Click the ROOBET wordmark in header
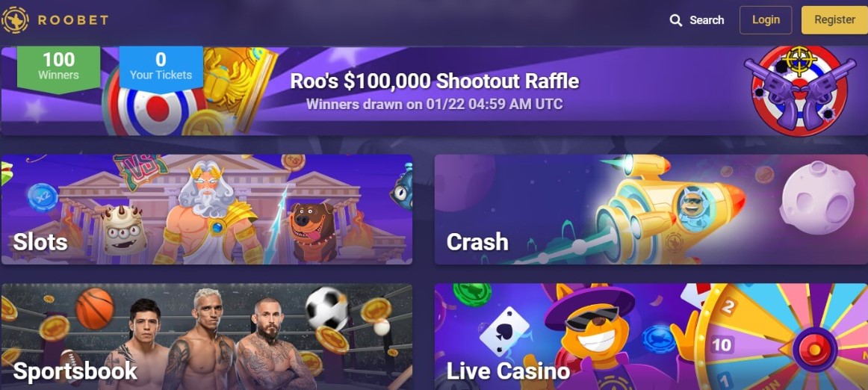 click(x=72, y=20)
